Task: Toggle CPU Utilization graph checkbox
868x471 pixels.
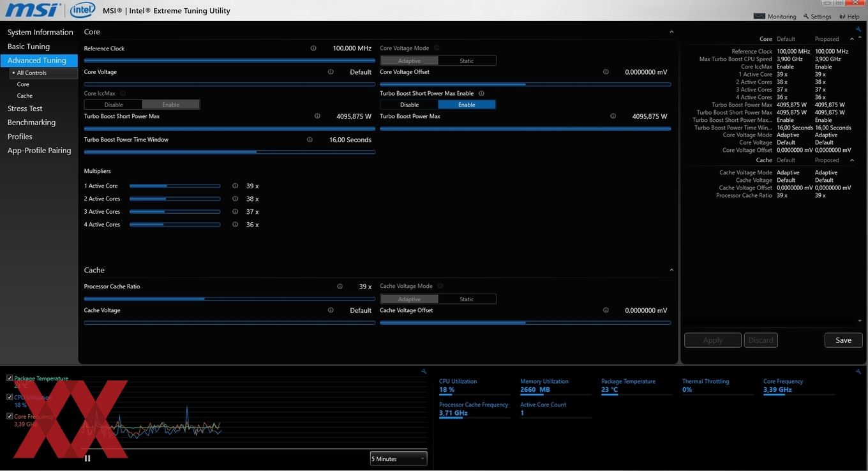Action: click(10, 397)
